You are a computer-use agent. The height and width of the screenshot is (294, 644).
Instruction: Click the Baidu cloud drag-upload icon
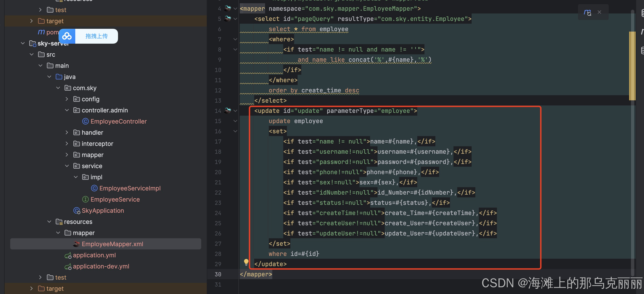click(67, 36)
